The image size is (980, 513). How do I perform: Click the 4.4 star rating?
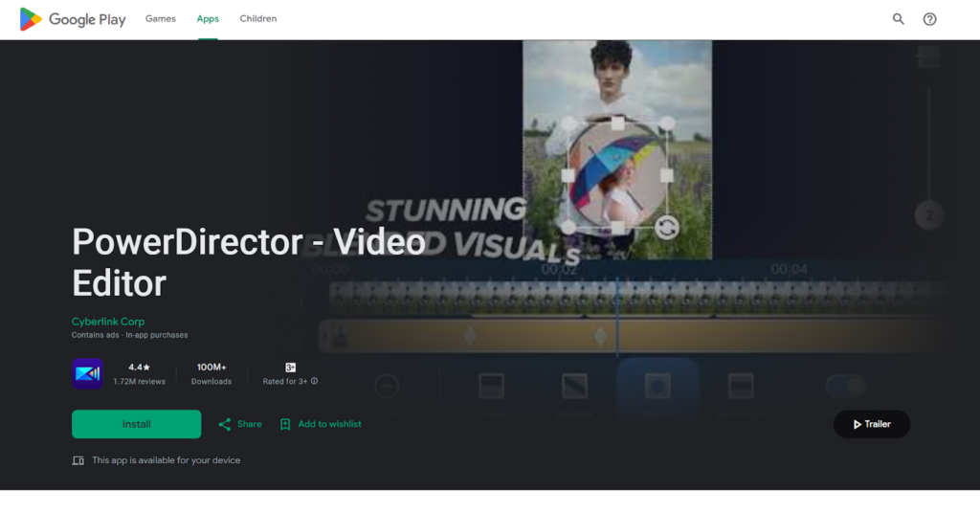click(x=140, y=368)
